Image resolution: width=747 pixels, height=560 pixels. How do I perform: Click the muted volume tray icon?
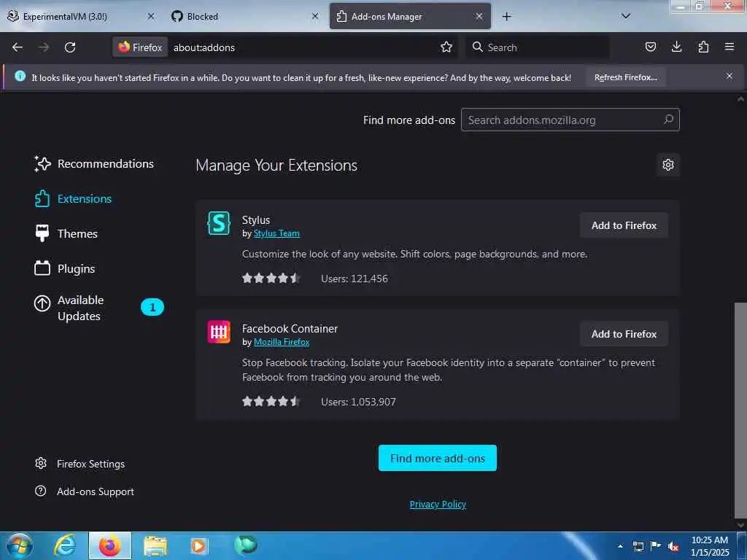[673, 547]
